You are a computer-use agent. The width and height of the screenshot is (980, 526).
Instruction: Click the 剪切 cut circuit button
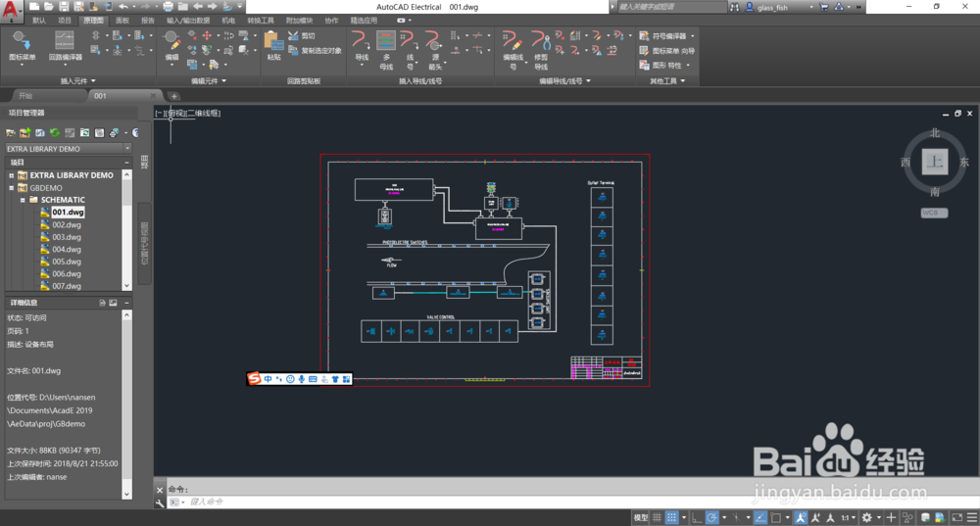[x=302, y=36]
